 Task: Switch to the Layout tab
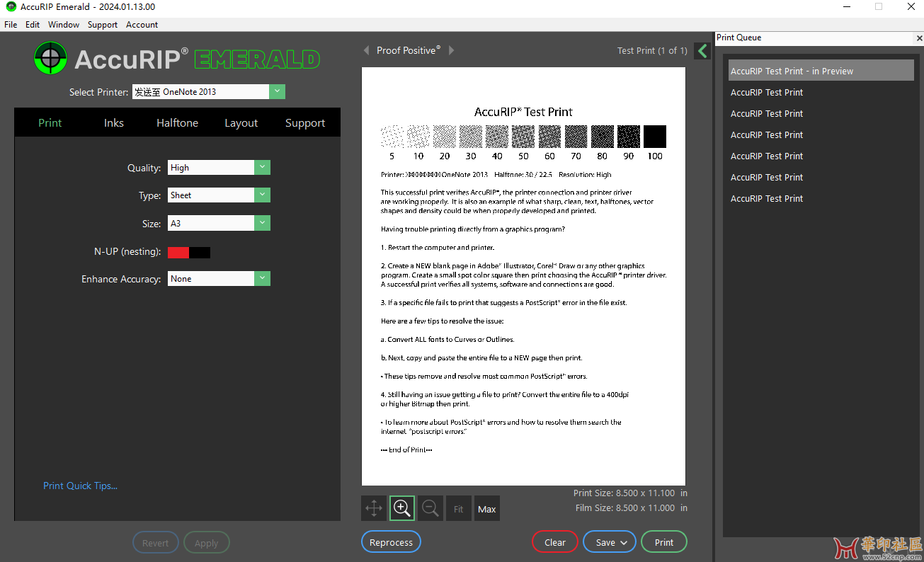pyautogui.click(x=241, y=122)
